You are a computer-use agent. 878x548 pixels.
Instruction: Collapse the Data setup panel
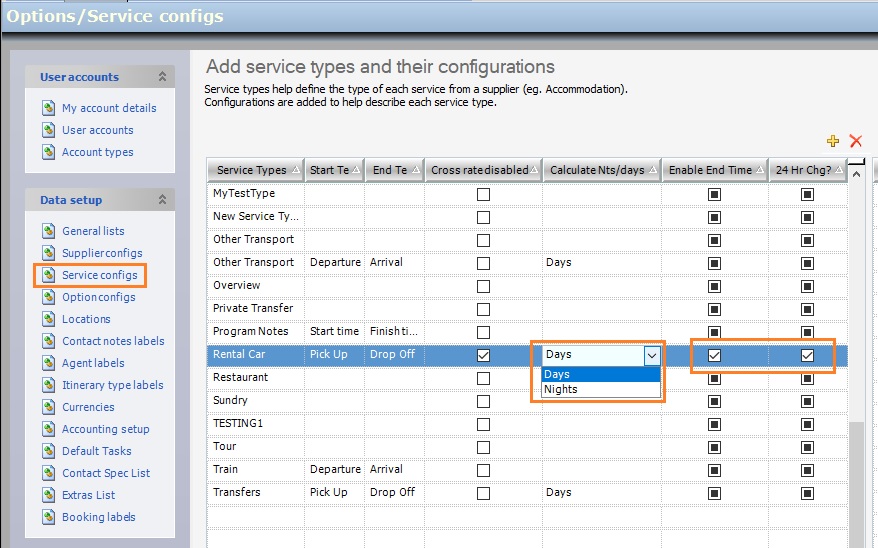162,200
